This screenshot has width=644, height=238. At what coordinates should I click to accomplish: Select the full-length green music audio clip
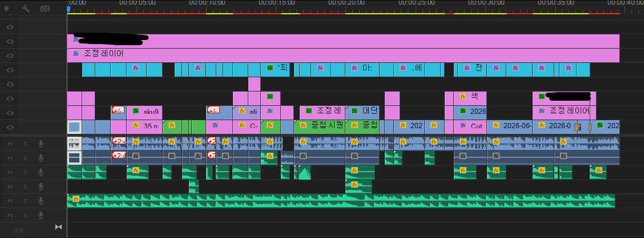(x=341, y=201)
